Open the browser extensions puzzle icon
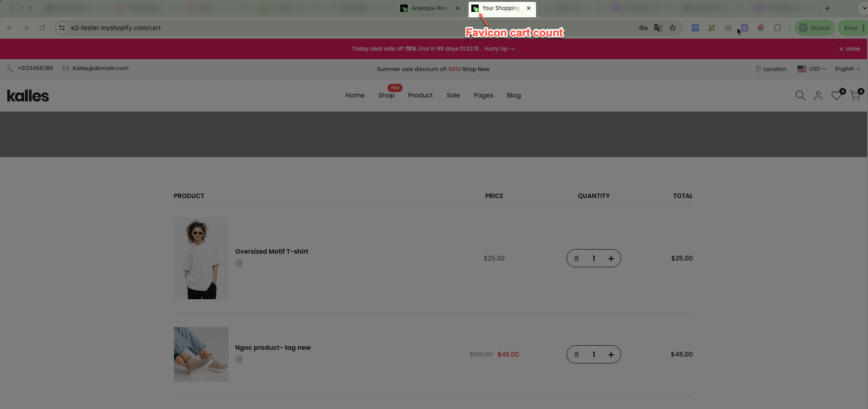 point(777,28)
